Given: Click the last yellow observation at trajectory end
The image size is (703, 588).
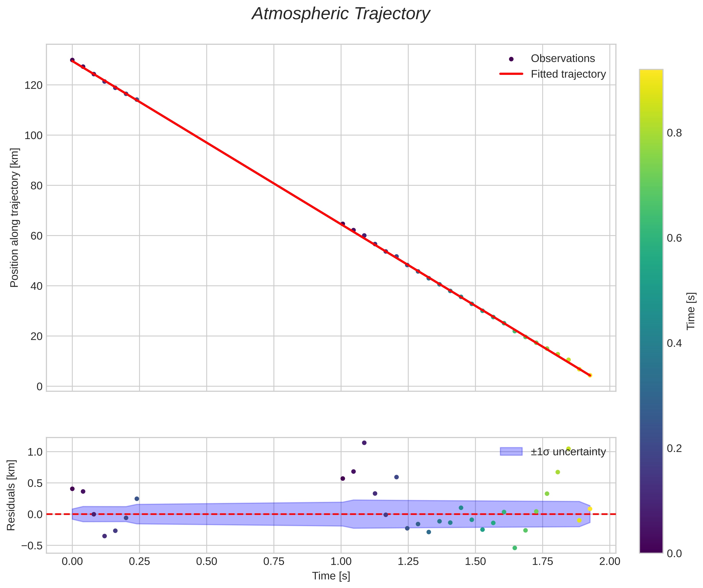Looking at the screenshot, I should click(x=590, y=375).
